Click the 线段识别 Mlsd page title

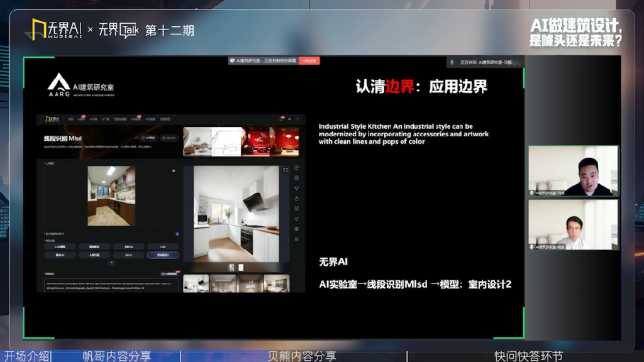(x=63, y=138)
